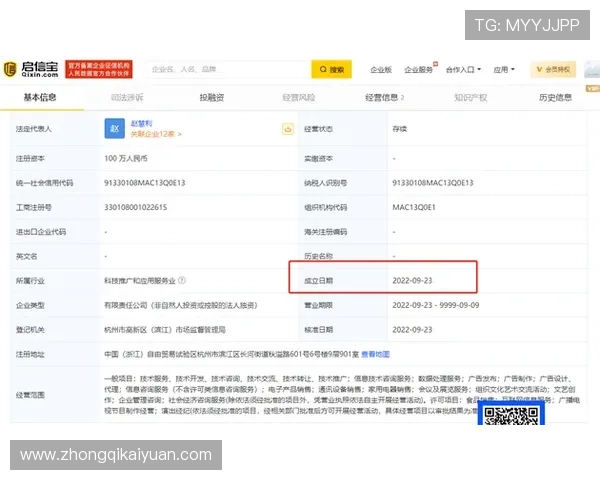Screen dimensions: 600x480
Task: Click the 实缴资本 label
Action: coord(318,158)
